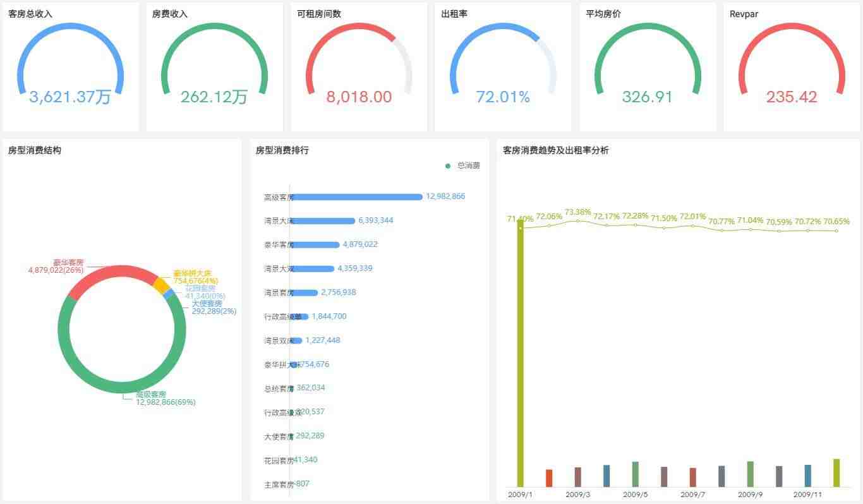Click the 292,289 value in the ranking chart

310,436
